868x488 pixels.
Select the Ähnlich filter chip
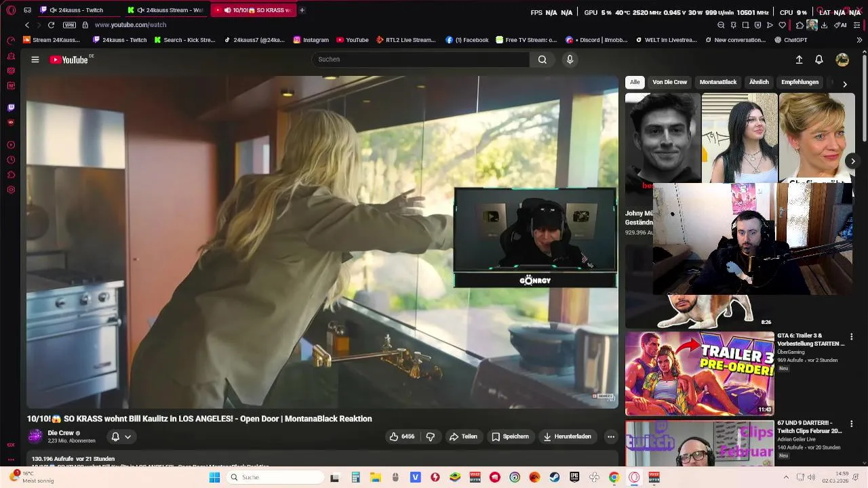pyautogui.click(x=759, y=82)
